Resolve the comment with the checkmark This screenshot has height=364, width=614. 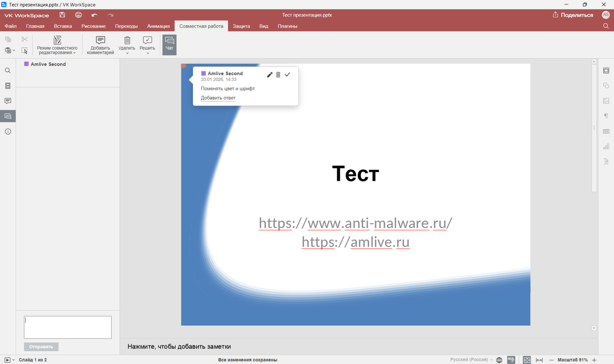tap(287, 75)
